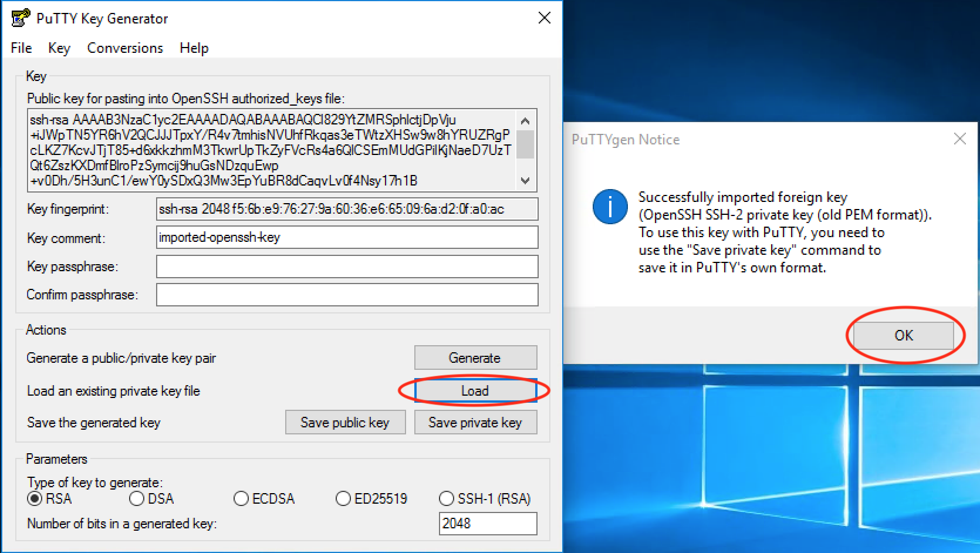Click Save public key

coord(345,422)
